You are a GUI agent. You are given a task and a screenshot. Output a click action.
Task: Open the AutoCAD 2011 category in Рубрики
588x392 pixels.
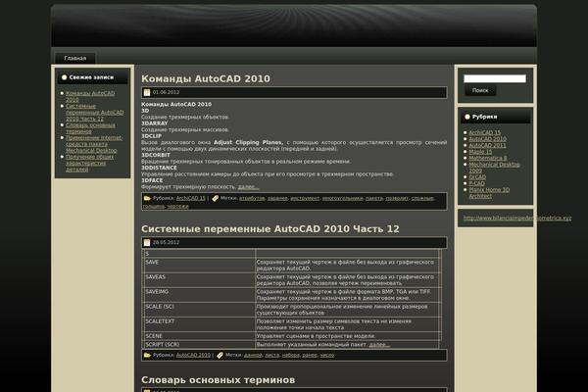[487, 145]
